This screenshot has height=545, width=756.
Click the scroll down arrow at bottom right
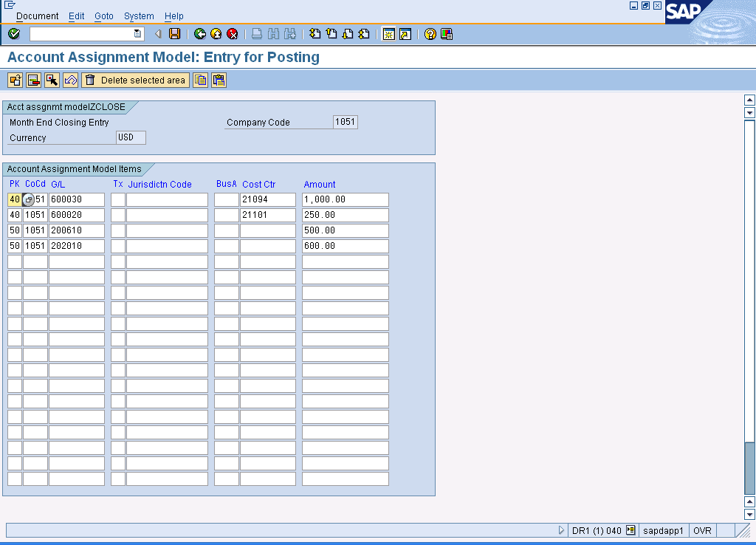(x=749, y=515)
